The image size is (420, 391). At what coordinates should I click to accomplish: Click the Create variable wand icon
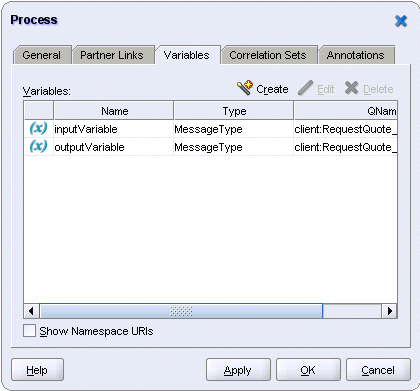point(245,88)
